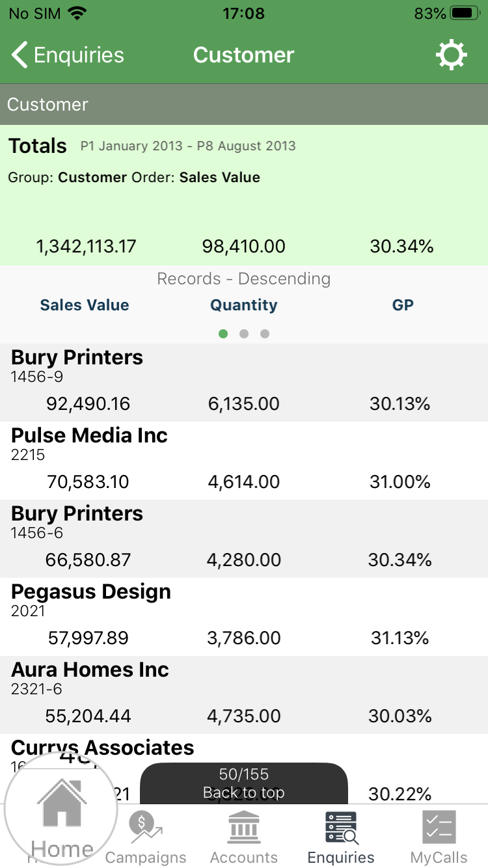The width and height of the screenshot is (488, 868).
Task: Sort records by Sales Value
Action: [85, 305]
